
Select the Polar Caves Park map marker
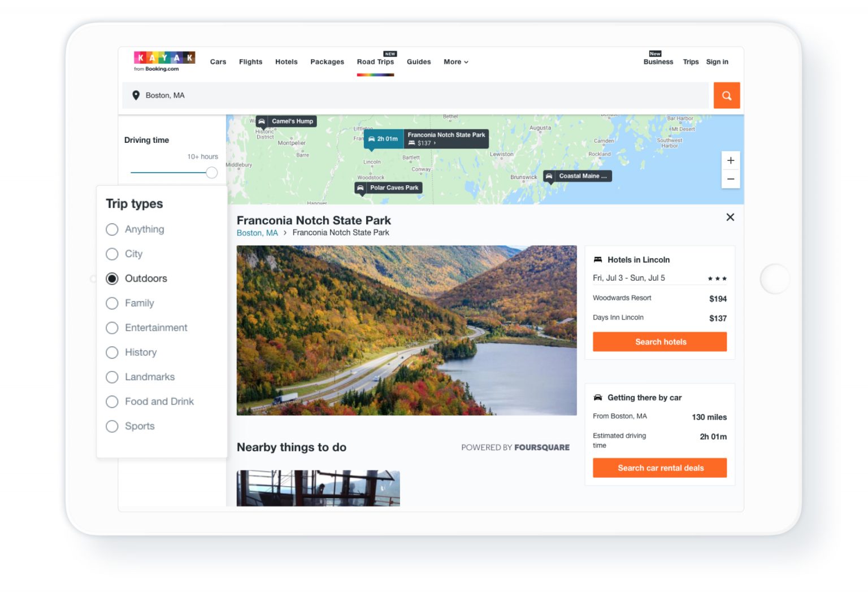388,187
